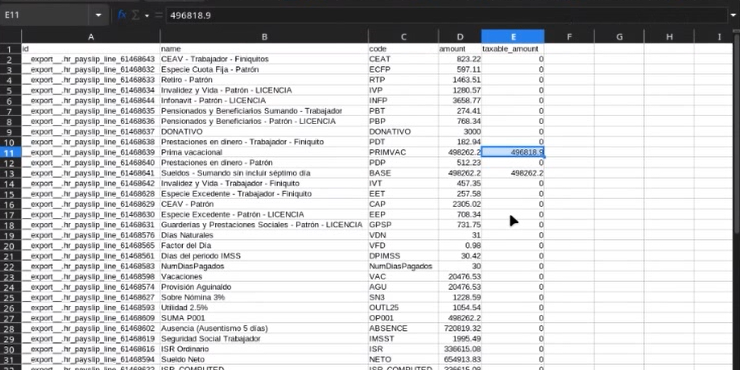
Task: Select amount cell 720819.32
Action: coord(460,328)
